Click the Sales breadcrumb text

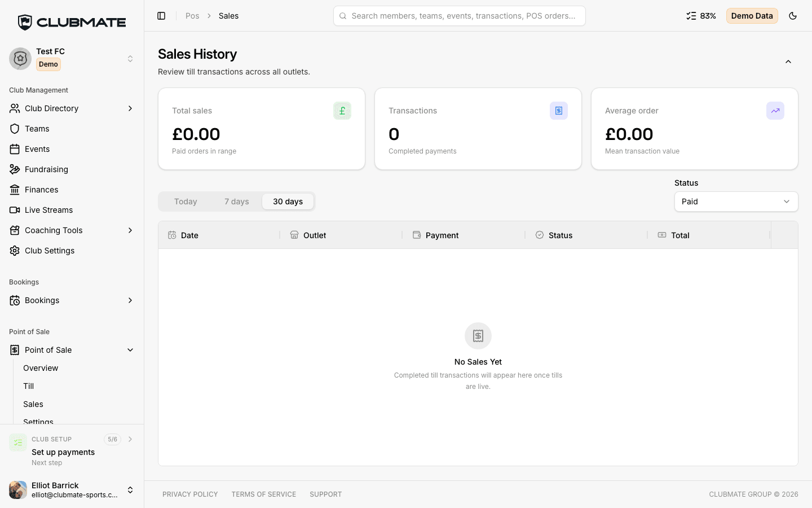[x=228, y=16]
